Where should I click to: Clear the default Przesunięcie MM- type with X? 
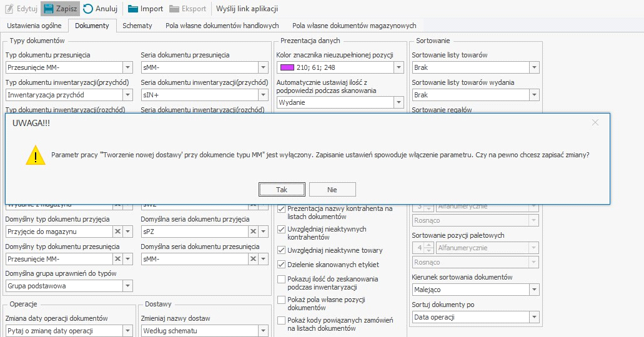[117, 259]
